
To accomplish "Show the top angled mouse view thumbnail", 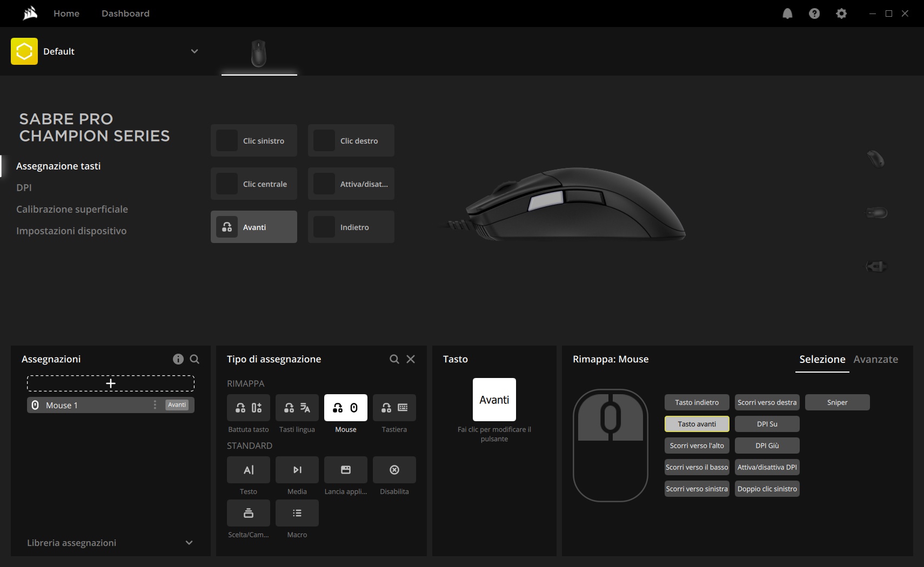I will pyautogui.click(x=876, y=159).
